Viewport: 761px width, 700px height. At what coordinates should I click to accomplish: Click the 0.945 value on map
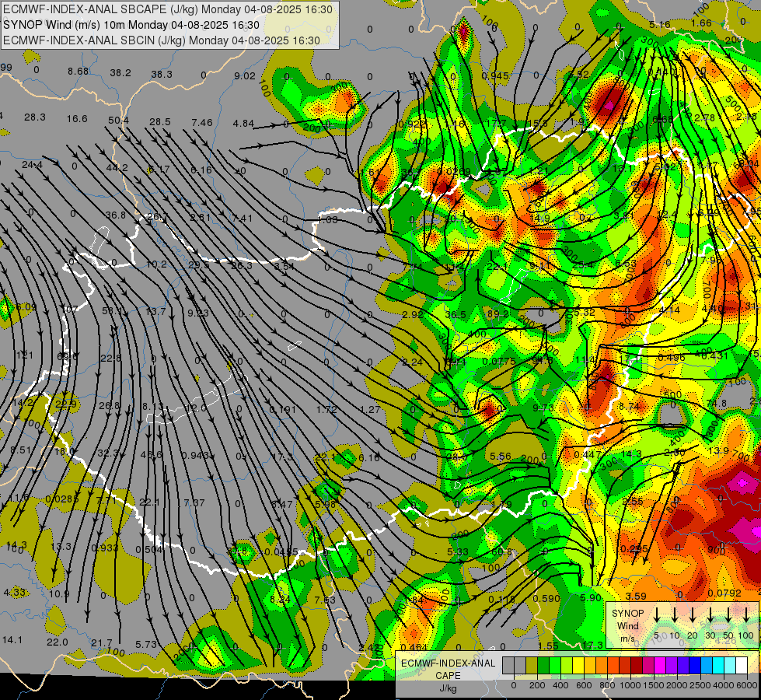point(495,75)
